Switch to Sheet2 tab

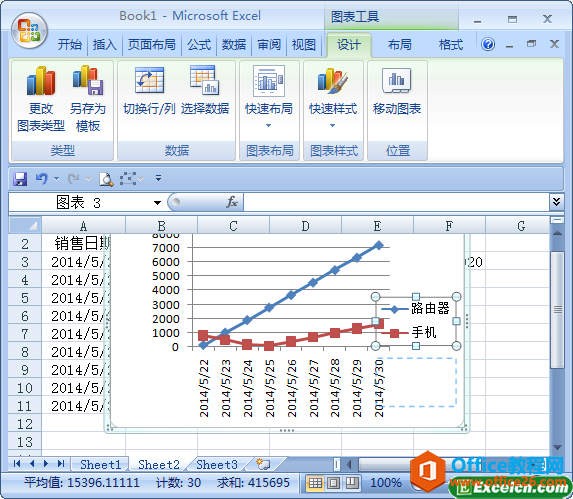(x=159, y=464)
